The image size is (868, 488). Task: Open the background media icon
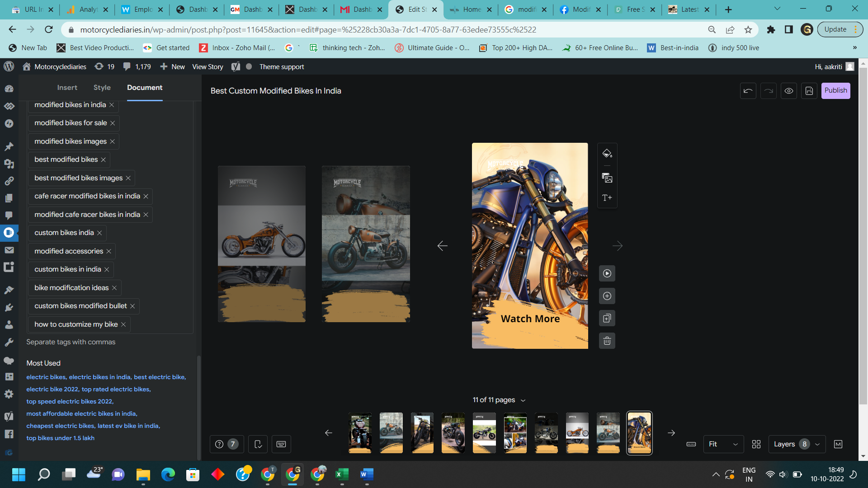point(607,178)
